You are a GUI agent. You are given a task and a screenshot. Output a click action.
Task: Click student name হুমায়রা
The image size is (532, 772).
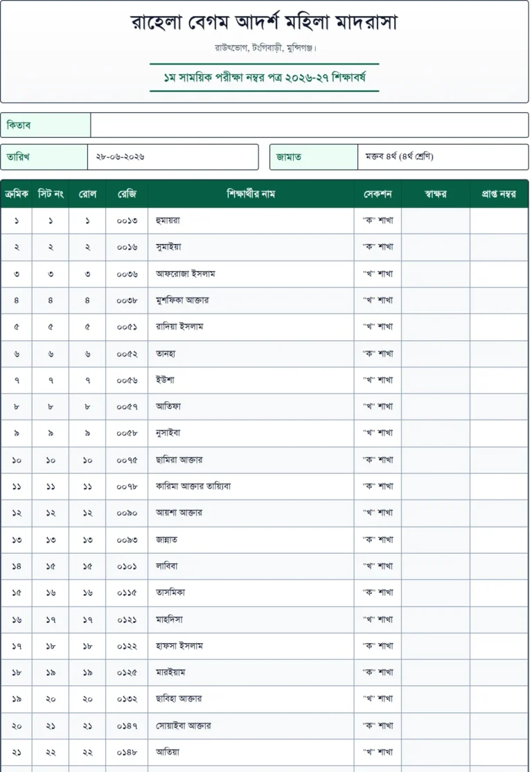[168, 220]
